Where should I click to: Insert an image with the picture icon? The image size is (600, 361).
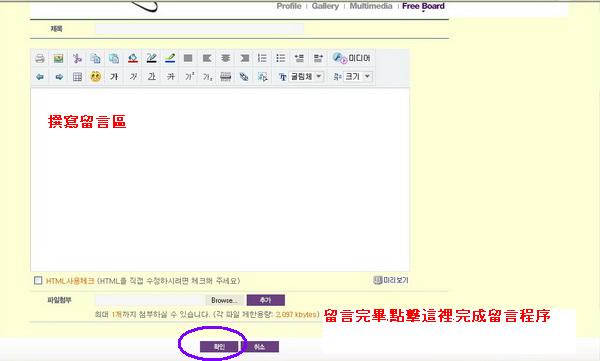(58, 58)
